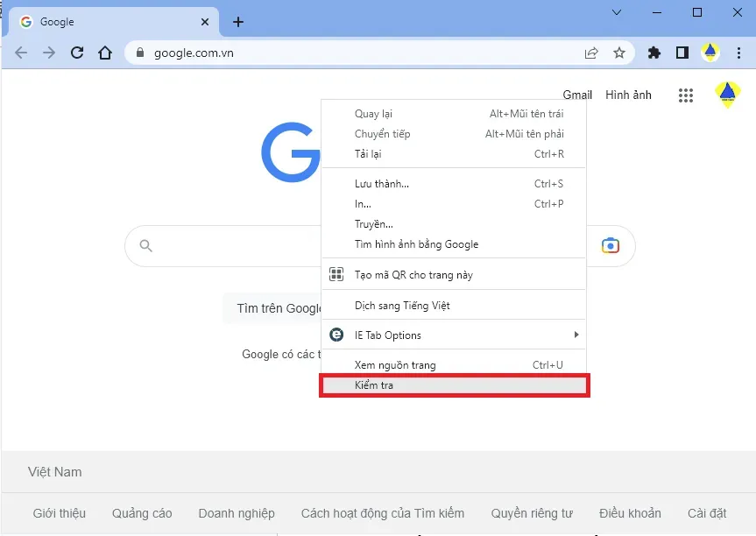Open Quyền riêng tư footer link

pos(532,513)
